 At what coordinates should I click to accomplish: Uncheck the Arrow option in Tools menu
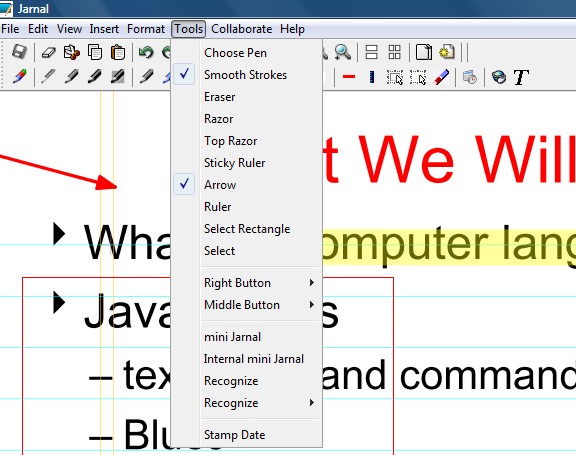(245, 184)
